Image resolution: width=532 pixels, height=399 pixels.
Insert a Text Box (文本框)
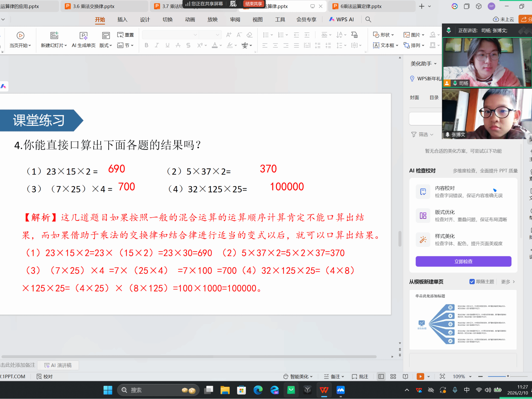point(385,45)
